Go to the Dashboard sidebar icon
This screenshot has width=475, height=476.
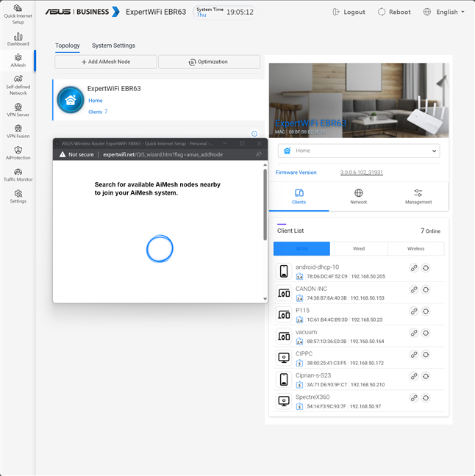[x=18, y=38]
